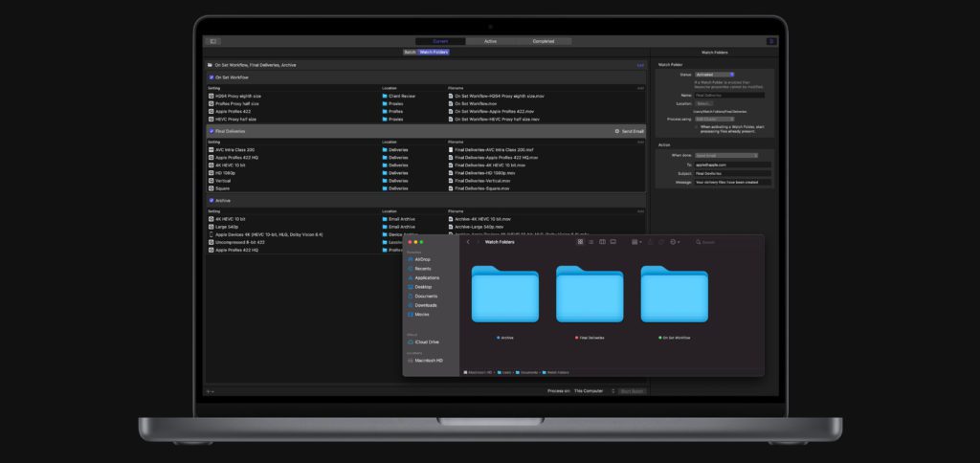Open iCloud Drive in the Finder sidebar
This screenshot has width=980, height=463.
point(423,342)
